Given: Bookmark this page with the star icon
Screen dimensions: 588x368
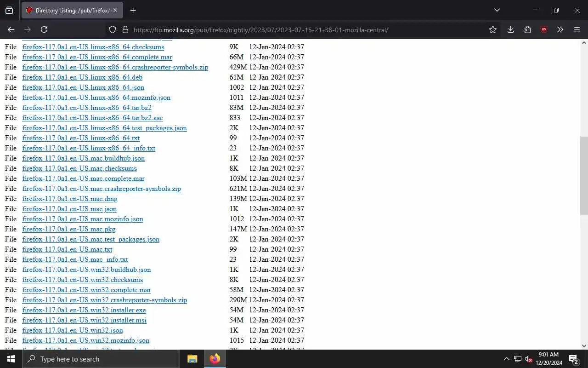Looking at the screenshot, I should coord(493,29).
